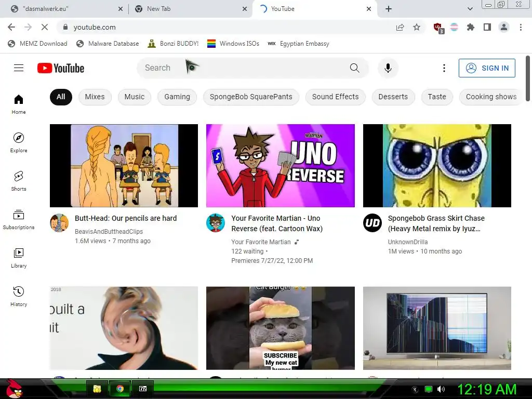Open YouTube settings three-dot menu
The height and width of the screenshot is (399, 532).
click(x=444, y=68)
